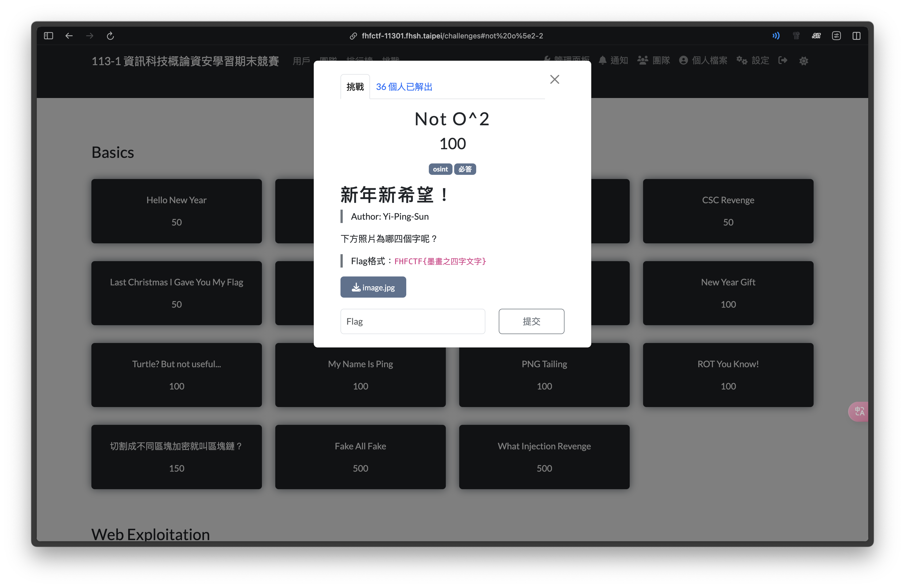The width and height of the screenshot is (905, 588).
Task: Click the 必答 tag badge
Action: 465,169
